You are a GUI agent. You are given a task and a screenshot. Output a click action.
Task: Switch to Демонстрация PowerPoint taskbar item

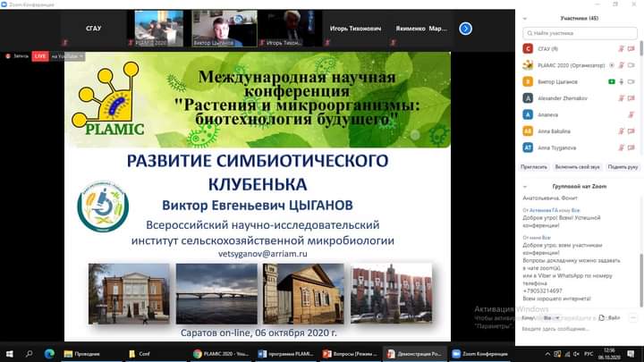[415, 353]
